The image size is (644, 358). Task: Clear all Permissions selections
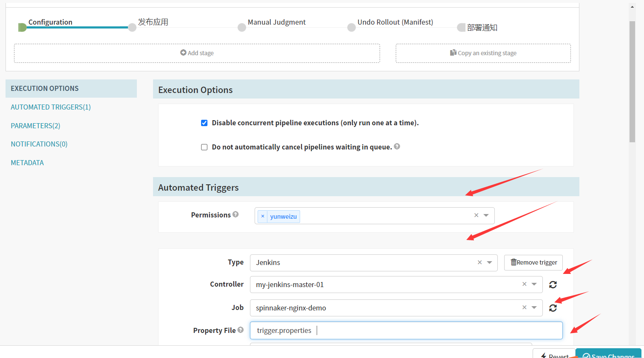476,215
